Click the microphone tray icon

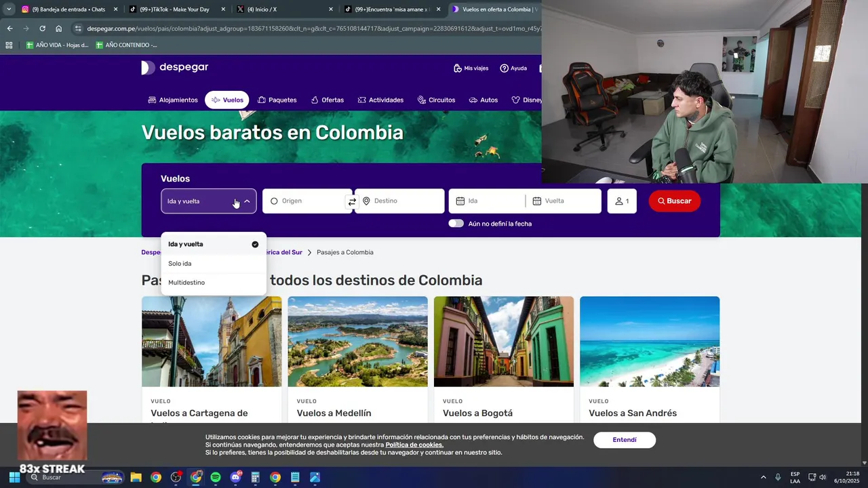pos(778,477)
